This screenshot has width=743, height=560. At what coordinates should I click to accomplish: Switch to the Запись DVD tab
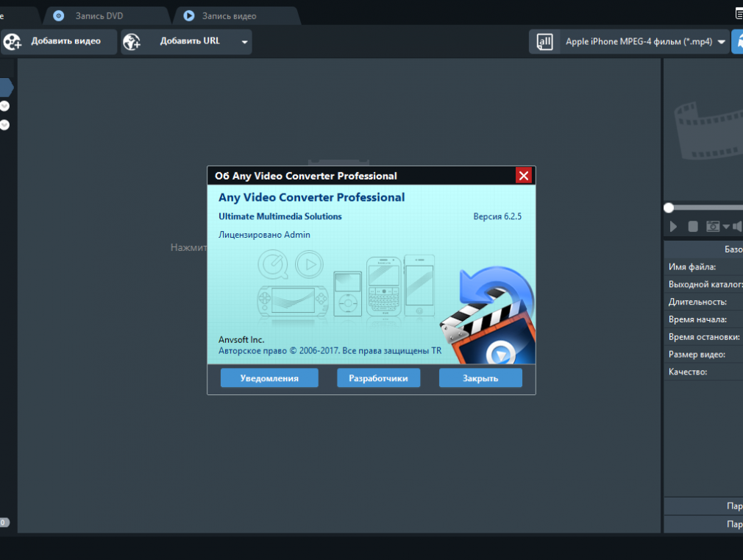pyautogui.click(x=107, y=15)
